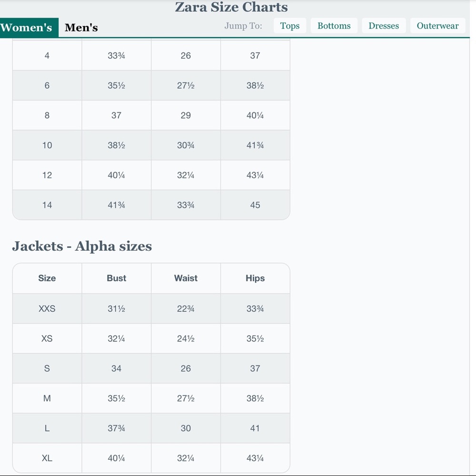Choose the XL size cell
Image resolution: width=476 pixels, height=476 pixels.
pos(47,458)
